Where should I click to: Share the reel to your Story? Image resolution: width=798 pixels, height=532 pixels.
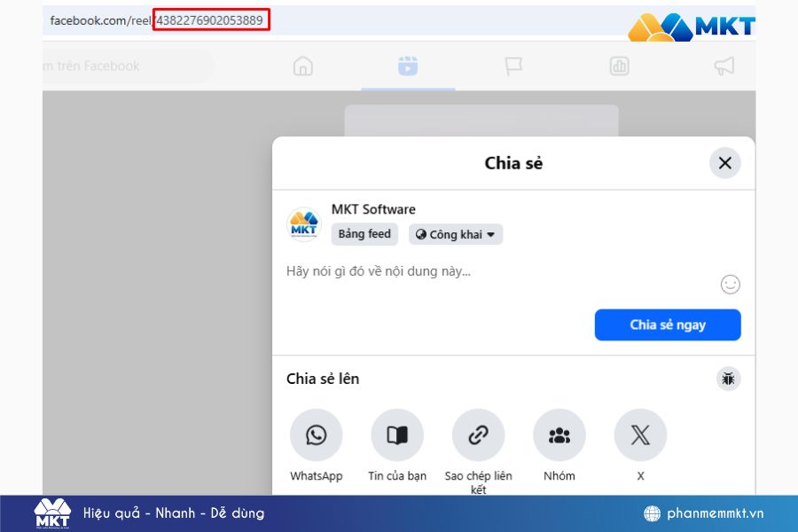click(x=397, y=434)
